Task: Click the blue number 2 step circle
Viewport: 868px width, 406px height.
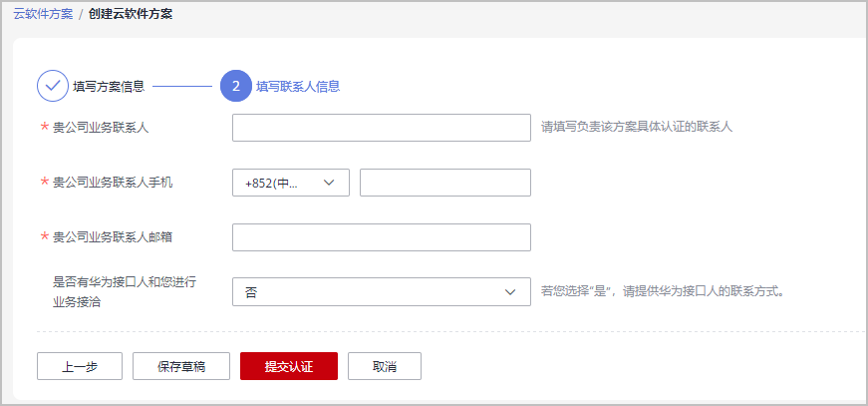Action: pos(236,86)
